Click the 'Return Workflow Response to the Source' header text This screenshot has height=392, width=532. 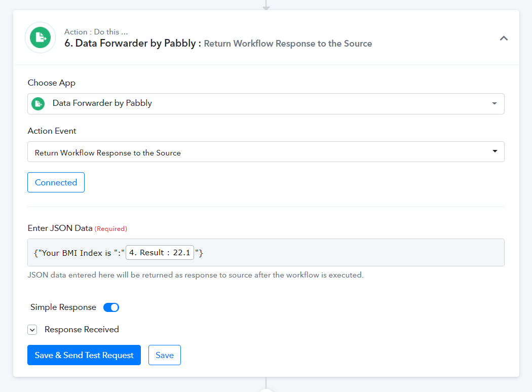288,44
